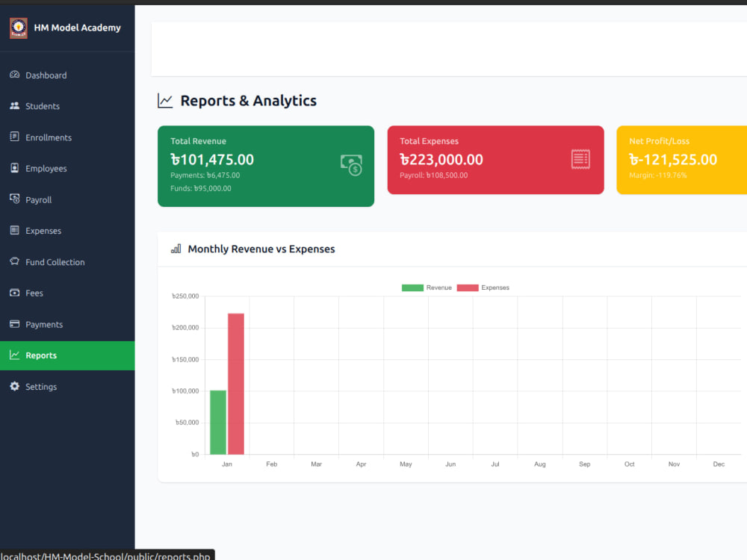Click the bar chart icon beside Monthly Revenue title
747x560 pixels.
tap(176, 249)
